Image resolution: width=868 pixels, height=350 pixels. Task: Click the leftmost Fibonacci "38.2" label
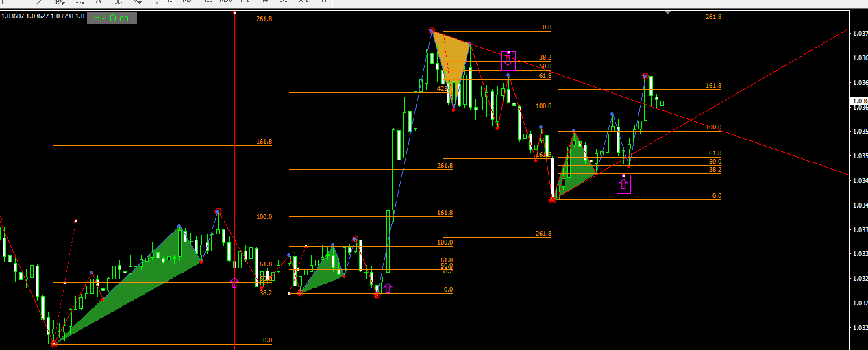click(x=266, y=292)
